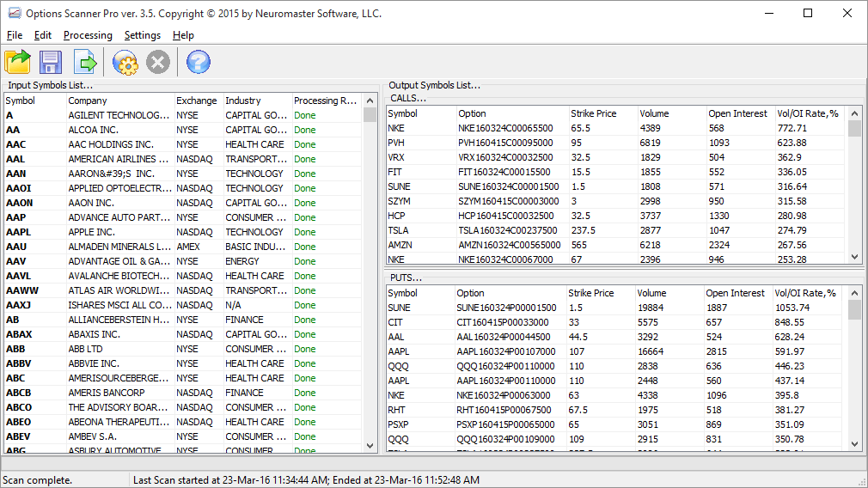Viewport: 868px width, 488px height.
Task: Click Vol/OI value 1053.74 in PUTS
Action: coord(792,308)
